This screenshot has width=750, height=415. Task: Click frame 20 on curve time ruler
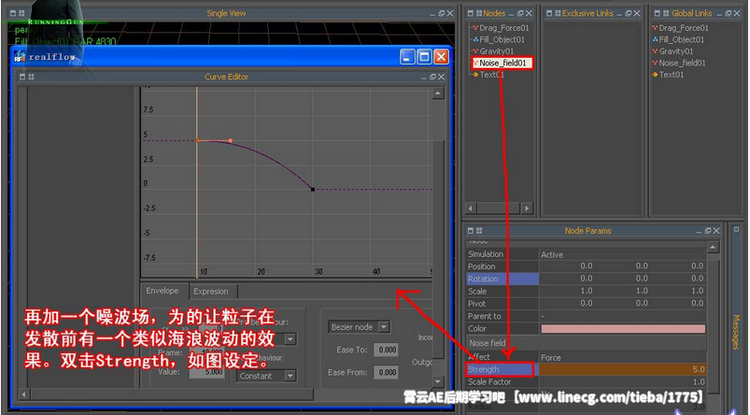coord(261,272)
